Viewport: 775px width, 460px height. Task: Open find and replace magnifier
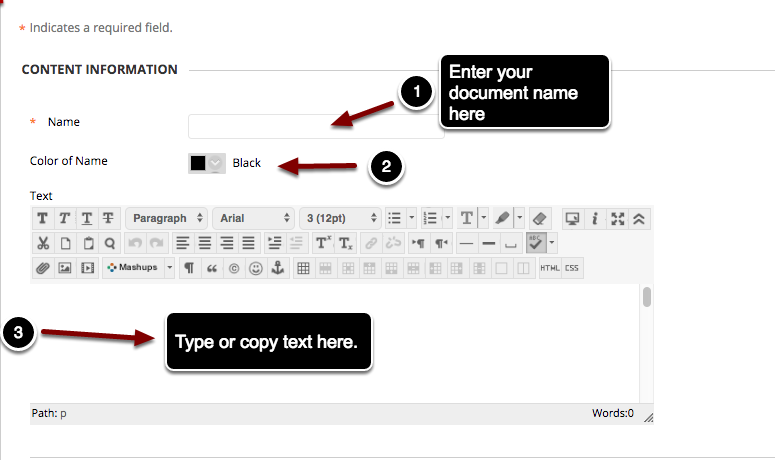(110, 243)
